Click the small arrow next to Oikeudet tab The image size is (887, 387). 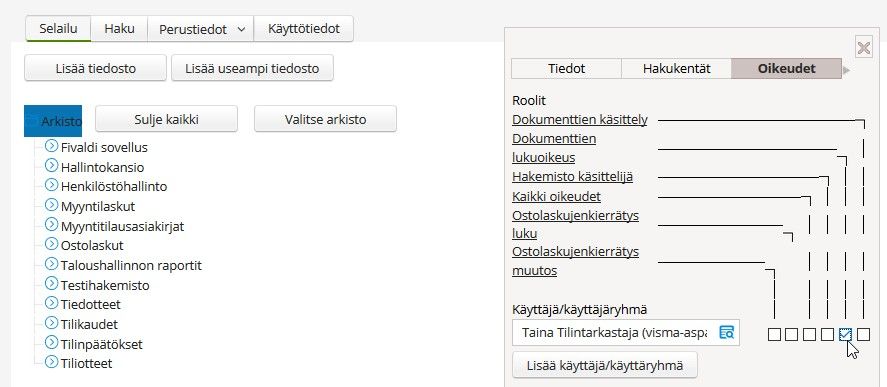click(x=846, y=70)
